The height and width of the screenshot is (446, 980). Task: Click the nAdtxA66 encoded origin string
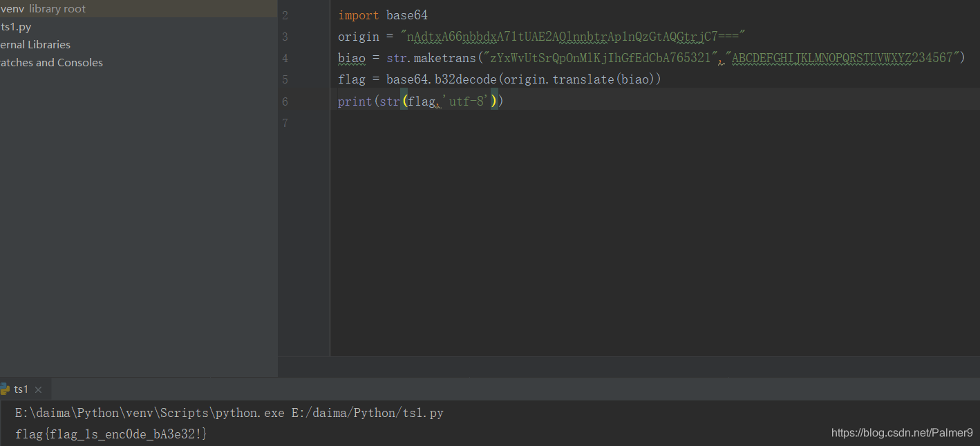click(573, 37)
